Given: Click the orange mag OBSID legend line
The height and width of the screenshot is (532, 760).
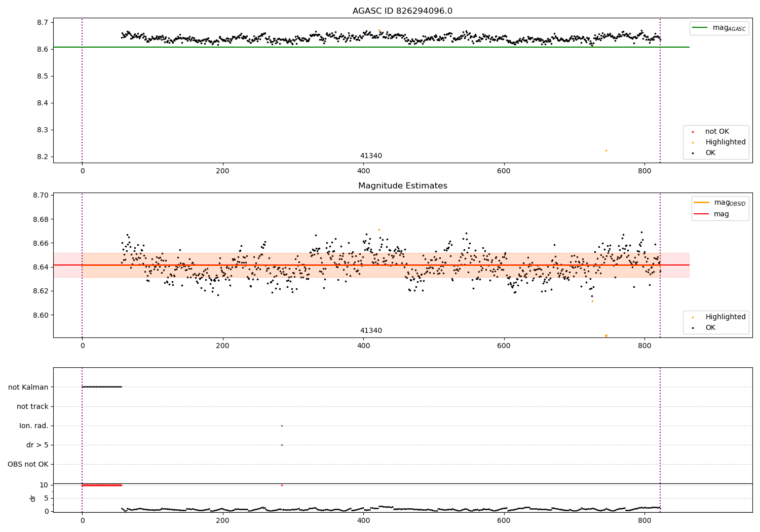Looking at the screenshot, I should click(x=702, y=203).
